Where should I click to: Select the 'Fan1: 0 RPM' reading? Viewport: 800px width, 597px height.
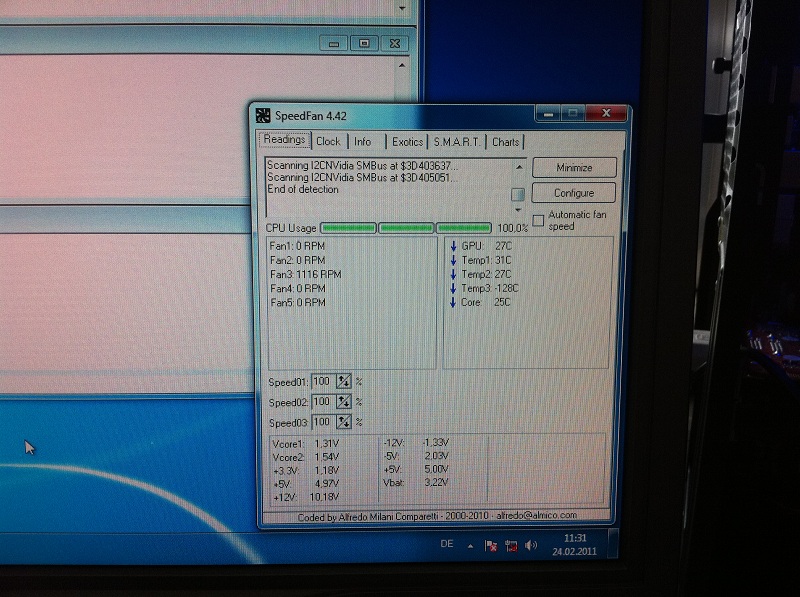(x=297, y=246)
